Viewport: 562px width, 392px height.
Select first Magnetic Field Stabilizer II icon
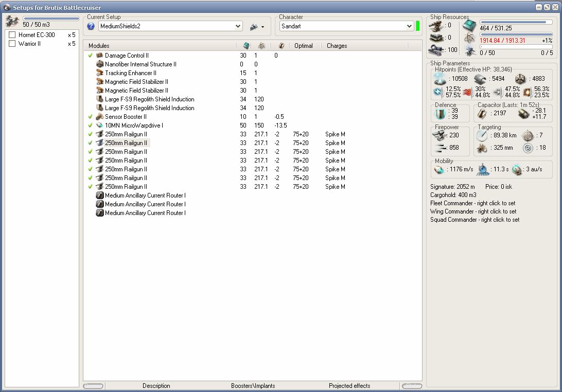[x=100, y=82]
